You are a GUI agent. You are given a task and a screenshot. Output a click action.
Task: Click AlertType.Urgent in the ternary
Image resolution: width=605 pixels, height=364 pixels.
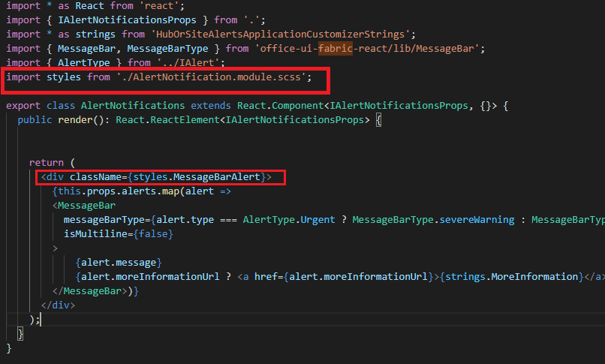289,220
